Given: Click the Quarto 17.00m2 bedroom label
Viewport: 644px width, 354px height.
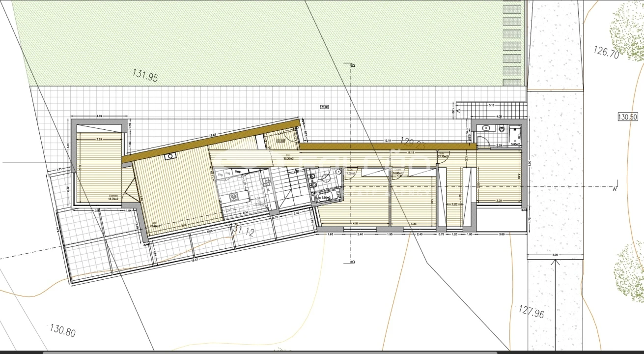Looking at the screenshot, I should point(350,173).
